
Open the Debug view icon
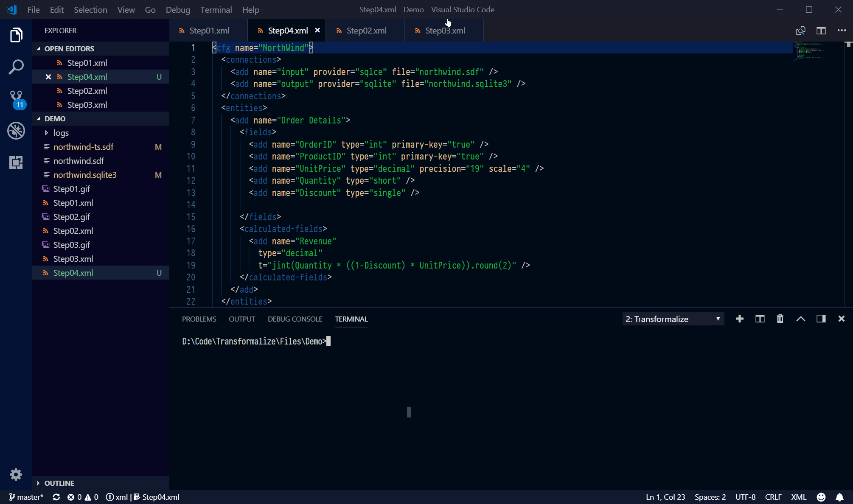[16, 131]
